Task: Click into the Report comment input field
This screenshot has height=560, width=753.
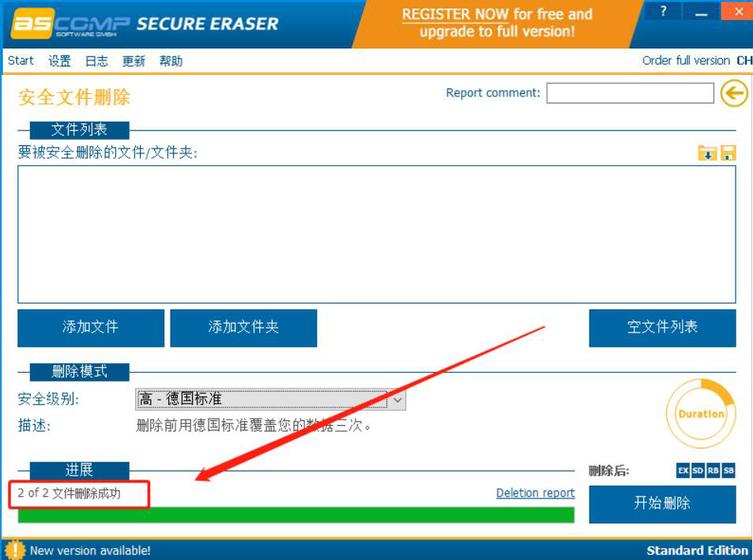Action: pyautogui.click(x=630, y=93)
